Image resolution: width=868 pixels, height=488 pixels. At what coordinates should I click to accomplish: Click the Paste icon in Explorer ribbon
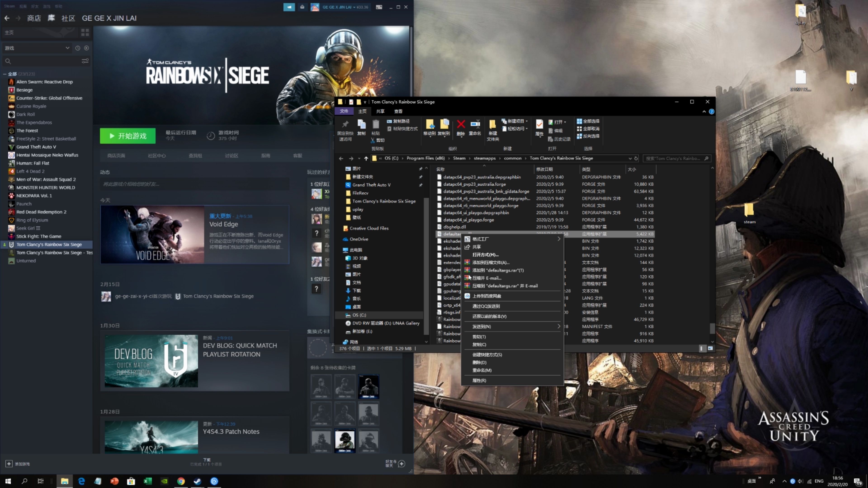[376, 125]
